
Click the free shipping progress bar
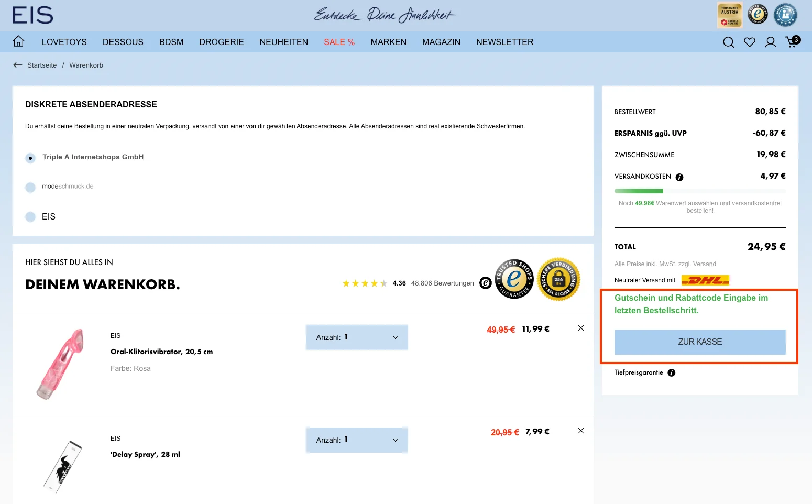pyautogui.click(x=700, y=191)
